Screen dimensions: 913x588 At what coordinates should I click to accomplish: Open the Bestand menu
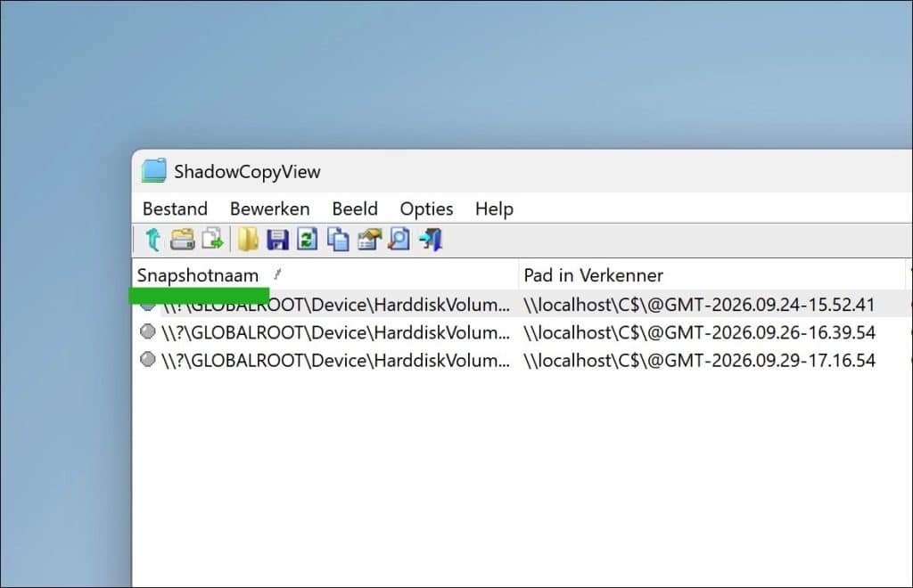[x=176, y=208]
